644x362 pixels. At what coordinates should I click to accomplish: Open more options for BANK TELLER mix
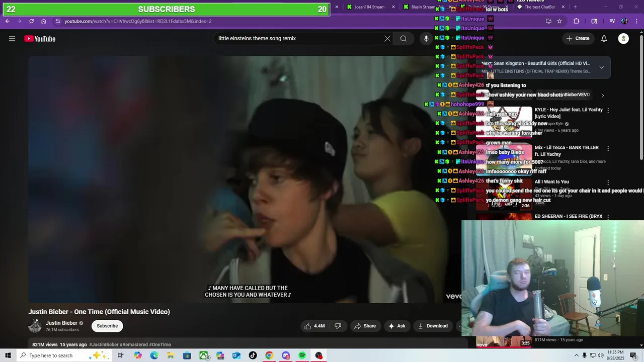(608, 149)
